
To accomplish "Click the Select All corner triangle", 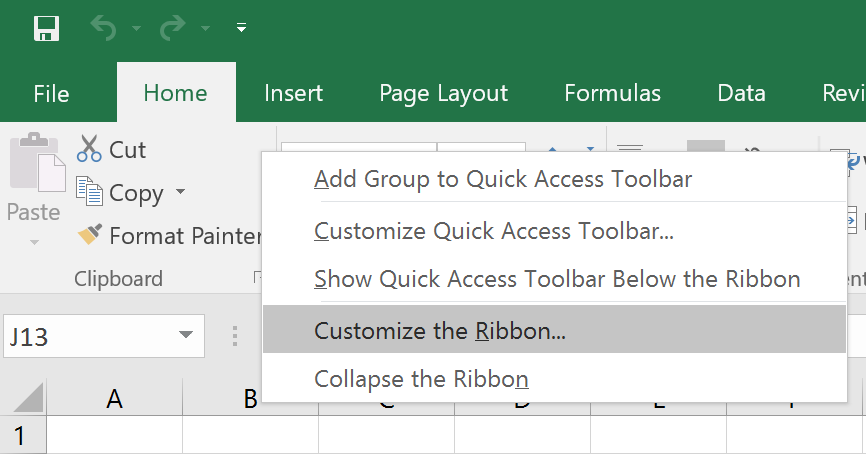I will point(23,399).
